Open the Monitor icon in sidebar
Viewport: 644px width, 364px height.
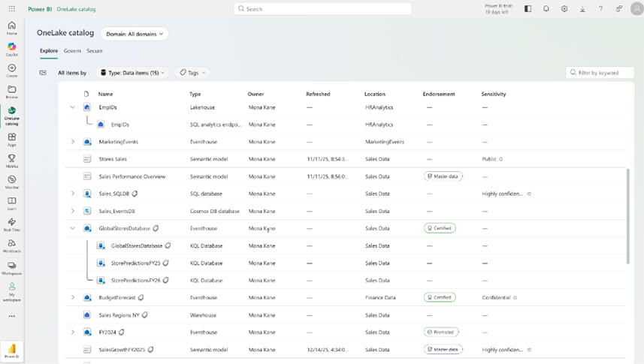click(x=11, y=182)
